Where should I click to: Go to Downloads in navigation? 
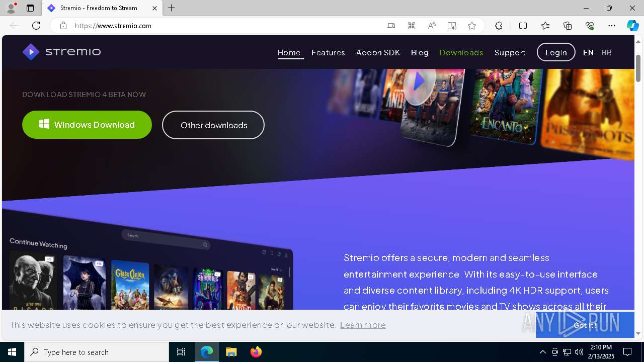(461, 52)
